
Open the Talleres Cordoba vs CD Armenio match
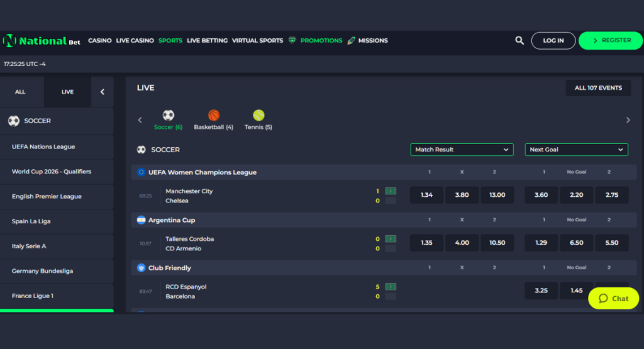[190, 243]
